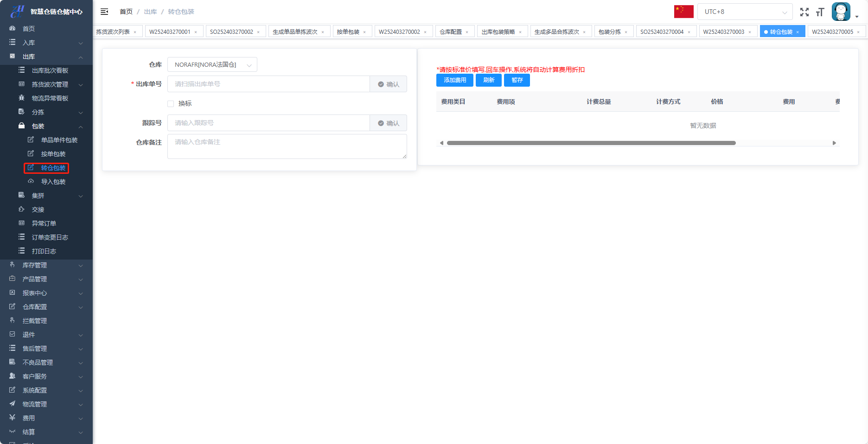Click the 首页 home icon in sidebar
Viewport: 868px width, 444px height.
[x=13, y=29]
